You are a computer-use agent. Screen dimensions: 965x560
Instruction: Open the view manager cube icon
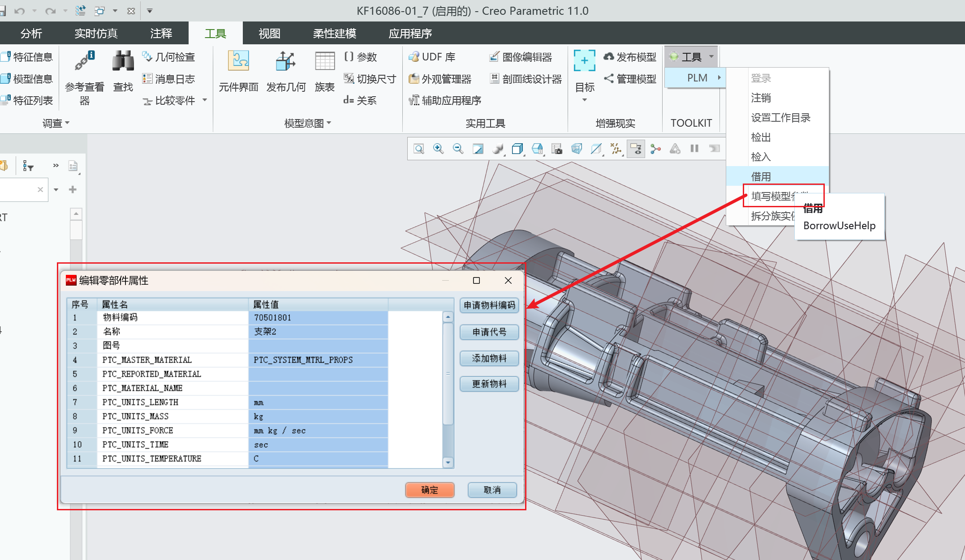(537, 149)
